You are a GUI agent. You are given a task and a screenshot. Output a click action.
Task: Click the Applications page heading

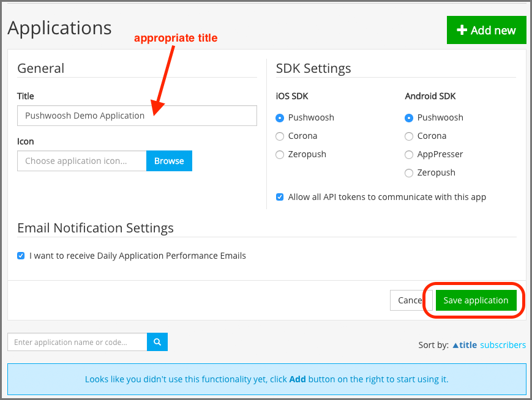pos(60,28)
